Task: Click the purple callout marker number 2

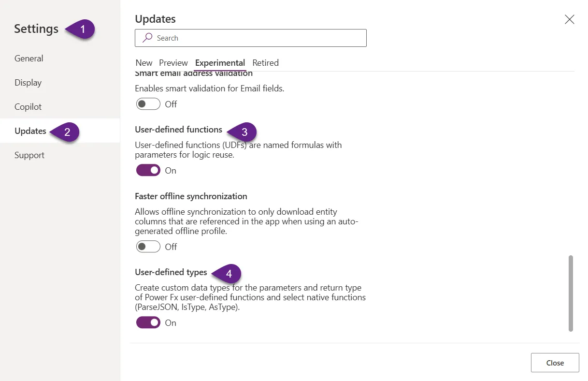Action: pos(65,132)
